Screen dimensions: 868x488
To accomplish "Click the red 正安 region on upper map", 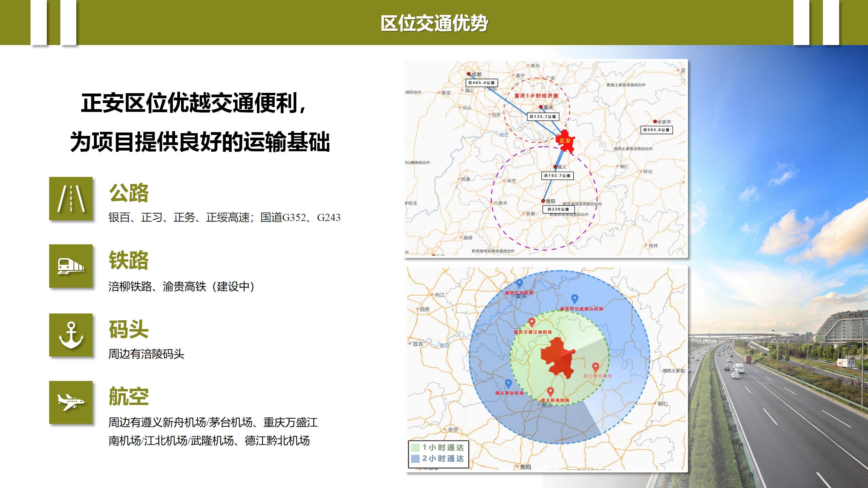I will (566, 141).
